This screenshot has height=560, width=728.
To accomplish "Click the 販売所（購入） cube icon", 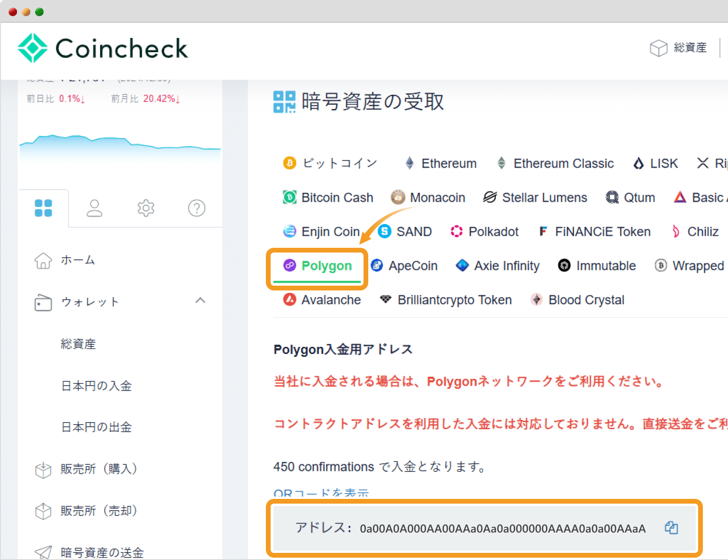I will tap(43, 470).
